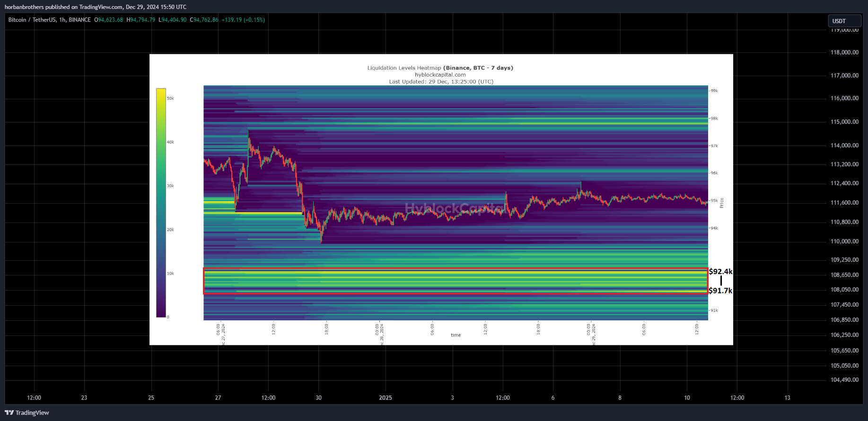Screen dimensions: 868x421
Task: Click the 10k label on color scale
Action: (171, 274)
